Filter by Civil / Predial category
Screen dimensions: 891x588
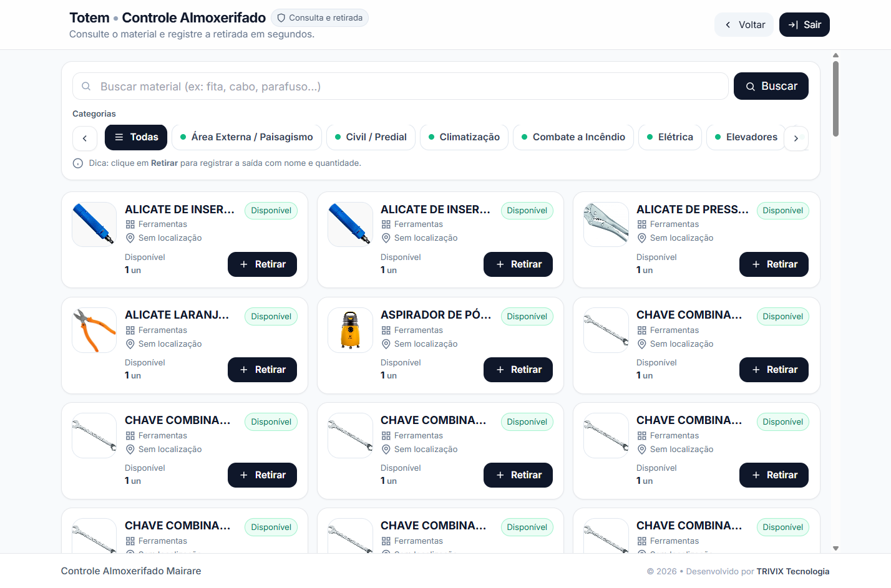click(370, 137)
